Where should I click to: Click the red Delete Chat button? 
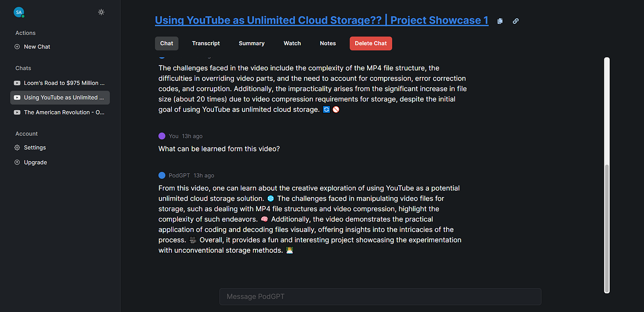pyautogui.click(x=371, y=44)
